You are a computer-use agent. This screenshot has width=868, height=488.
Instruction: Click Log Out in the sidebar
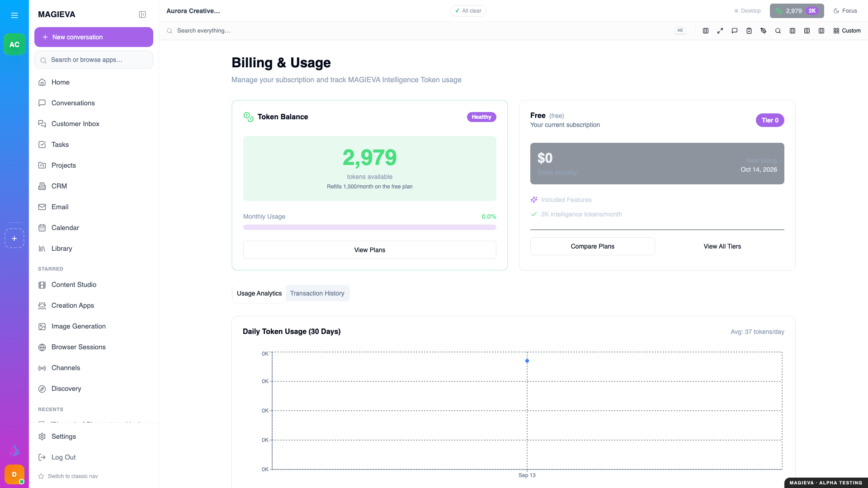tap(94, 457)
